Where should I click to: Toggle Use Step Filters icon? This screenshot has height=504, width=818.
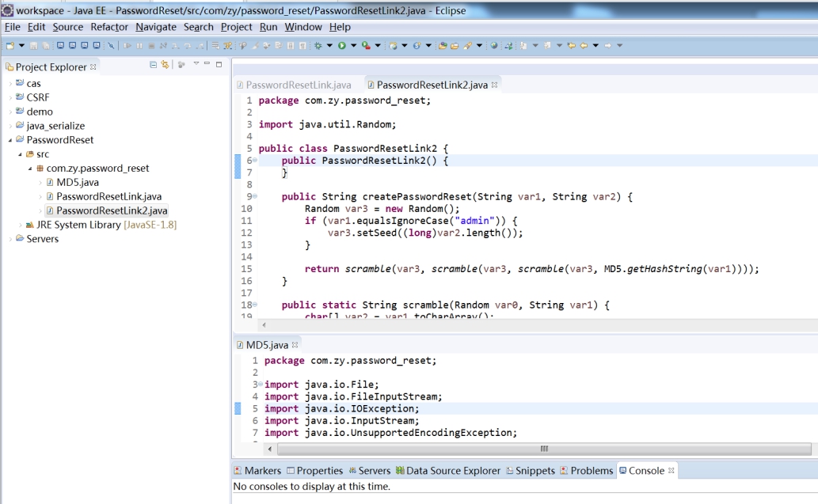tap(227, 46)
